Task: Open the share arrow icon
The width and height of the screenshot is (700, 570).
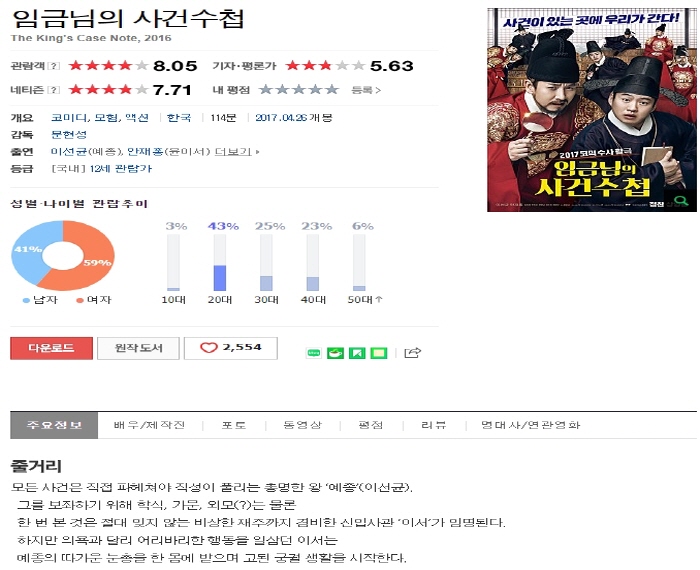Action: 412,353
